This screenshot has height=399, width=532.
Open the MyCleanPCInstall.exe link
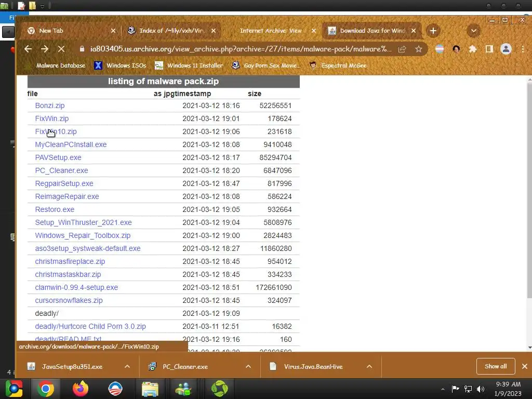point(71,144)
